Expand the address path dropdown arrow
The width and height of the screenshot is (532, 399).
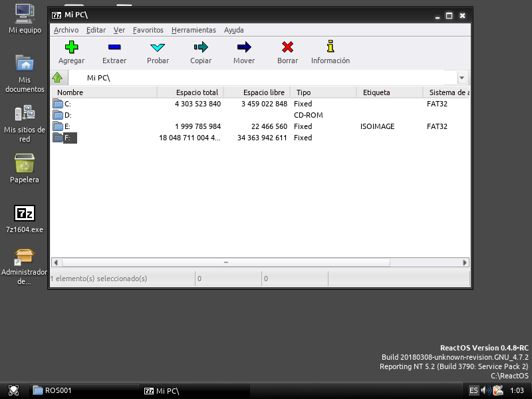(x=462, y=78)
